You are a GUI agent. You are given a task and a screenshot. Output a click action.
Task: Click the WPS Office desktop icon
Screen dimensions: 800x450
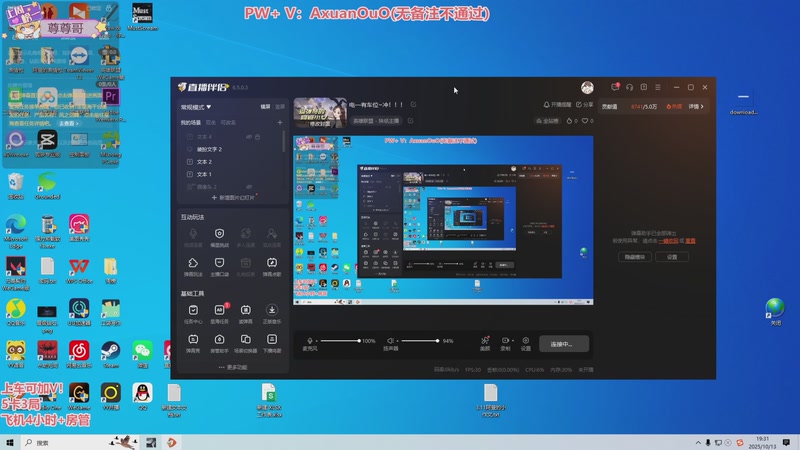[x=79, y=271]
